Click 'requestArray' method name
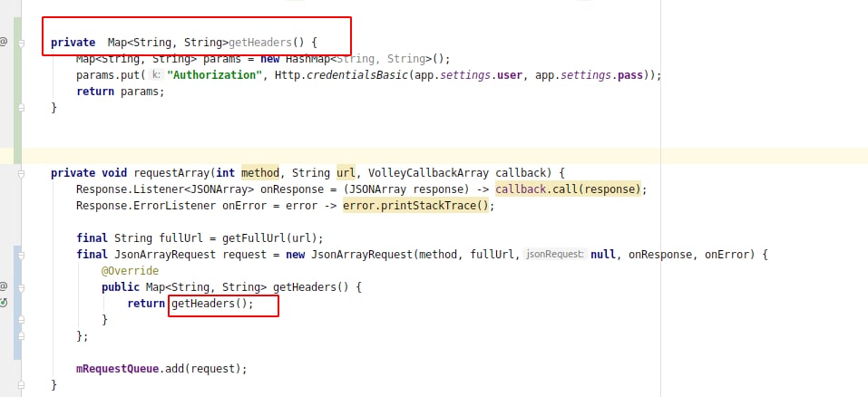Viewport: 868px width, 397px height. pos(171,173)
